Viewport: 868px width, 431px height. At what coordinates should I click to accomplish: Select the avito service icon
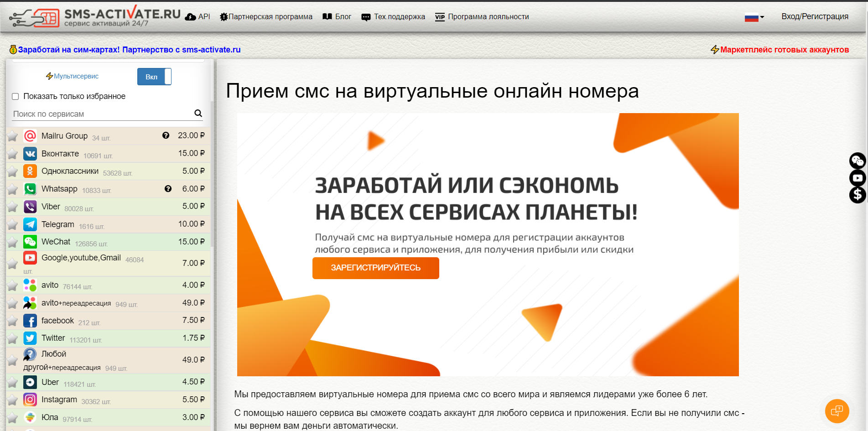pos(30,285)
